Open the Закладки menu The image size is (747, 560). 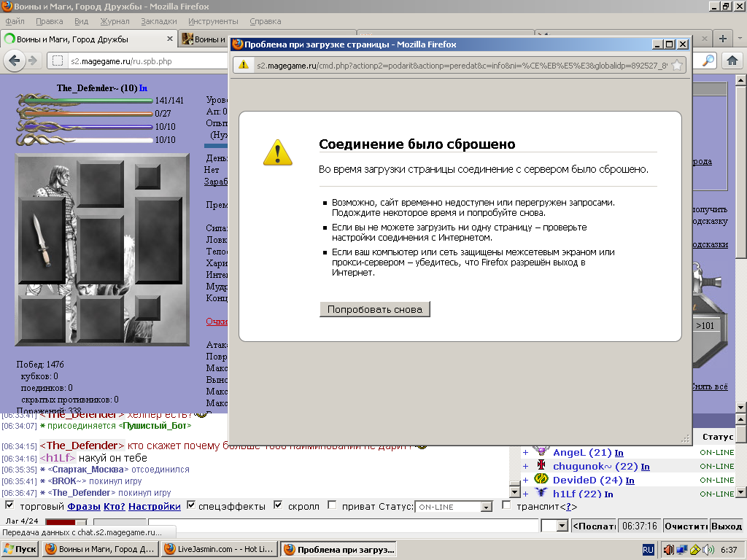pyautogui.click(x=158, y=21)
